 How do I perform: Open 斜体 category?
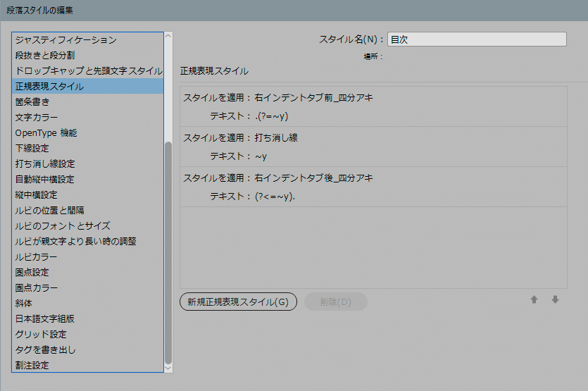(87, 303)
